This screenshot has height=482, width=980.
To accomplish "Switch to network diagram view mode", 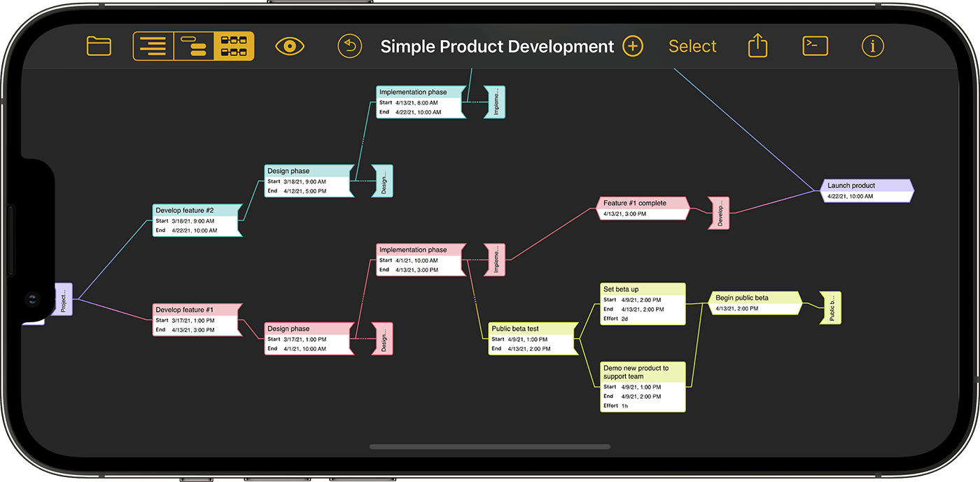I will coord(234,46).
